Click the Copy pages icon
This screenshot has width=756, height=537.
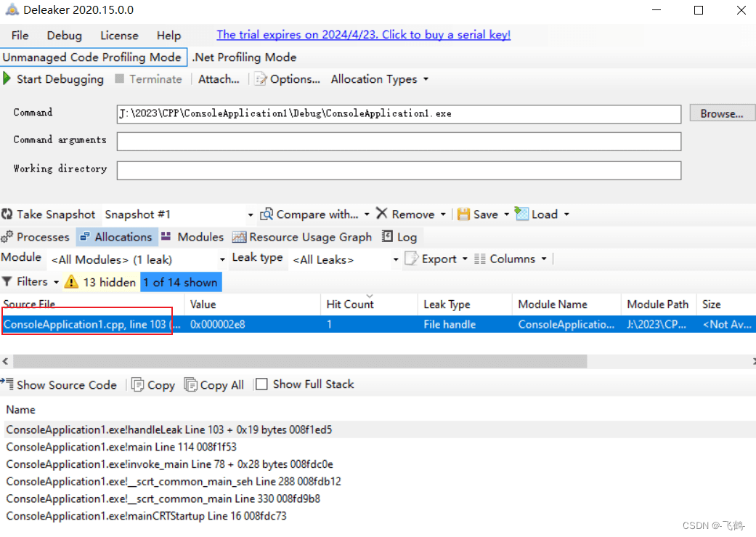pos(137,384)
